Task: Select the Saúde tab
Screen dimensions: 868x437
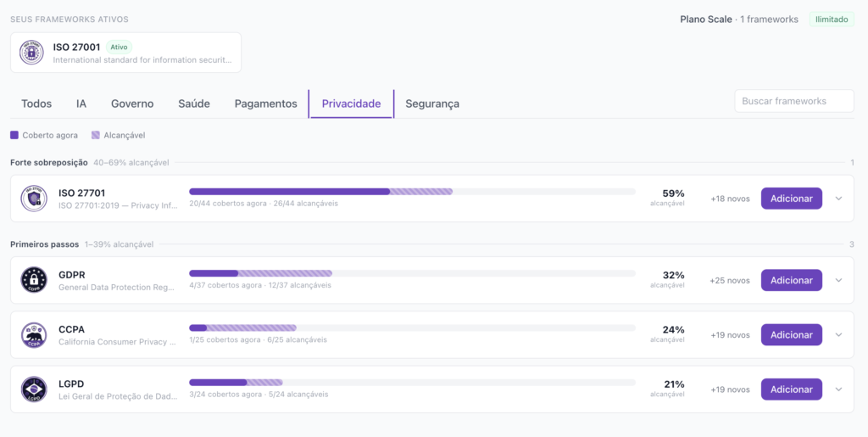Action: click(194, 104)
